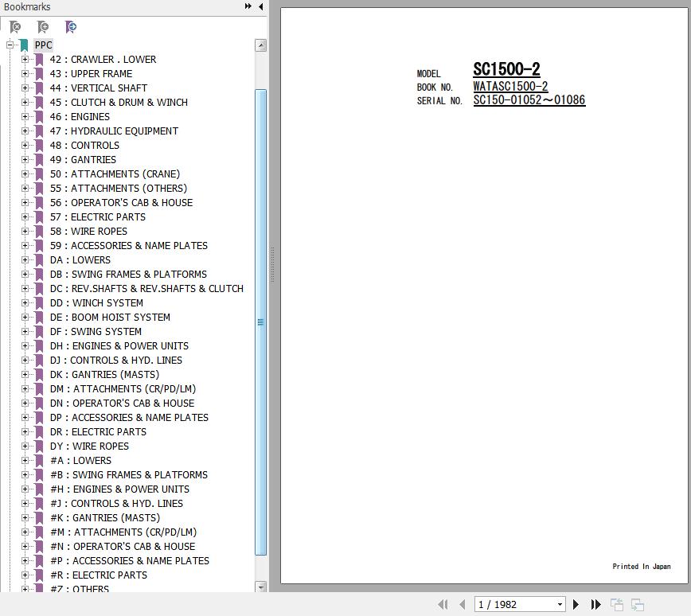
Task: Open bookmark DB : SWING FRAMES & PLATFORMS
Action: [128, 274]
